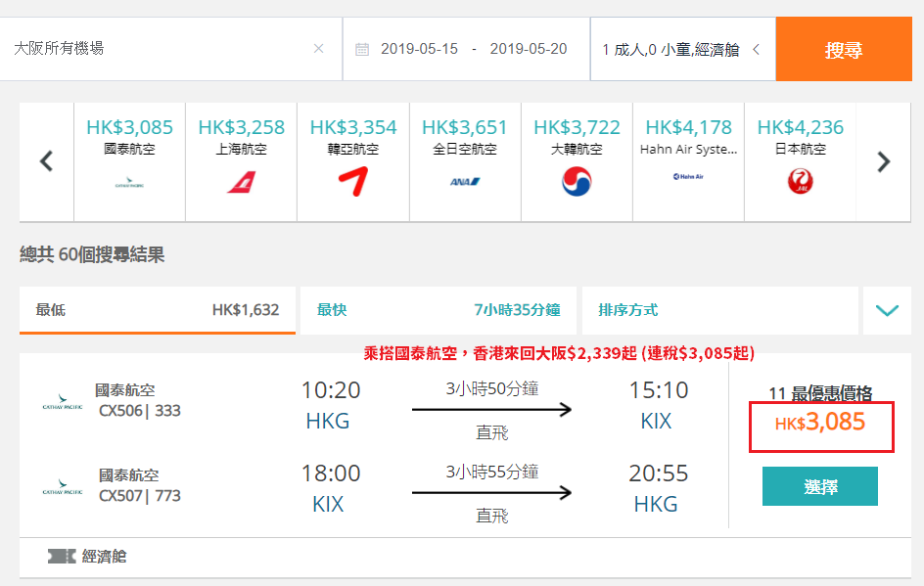The height and width of the screenshot is (586, 924).
Task: Click the Hahn Air logo
Action: coord(688,177)
